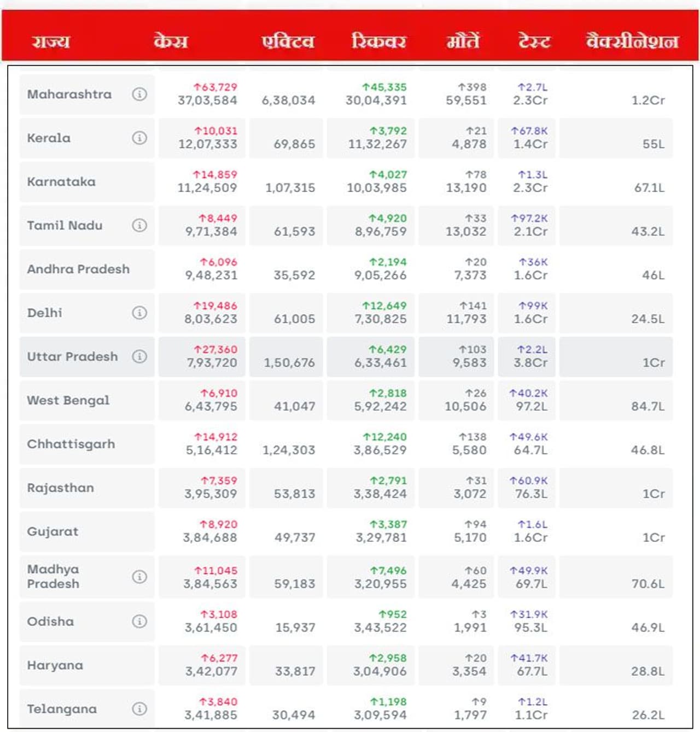Click the मौतें column header

(x=463, y=42)
